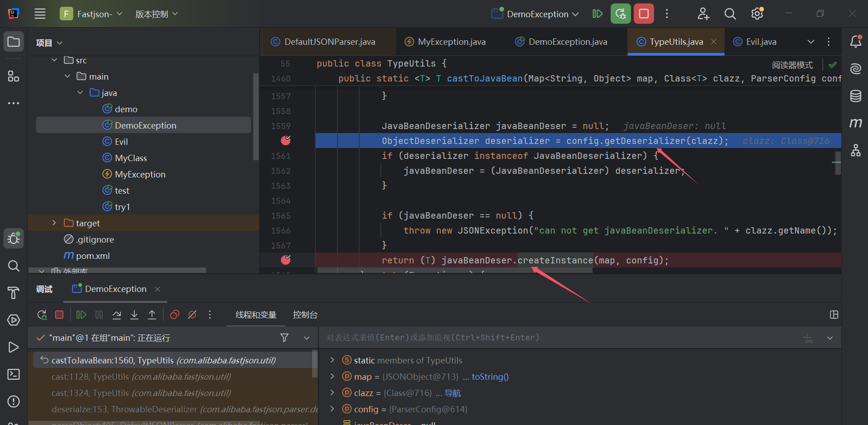
Task: Open the Structure tool window icon
Action: (14, 76)
